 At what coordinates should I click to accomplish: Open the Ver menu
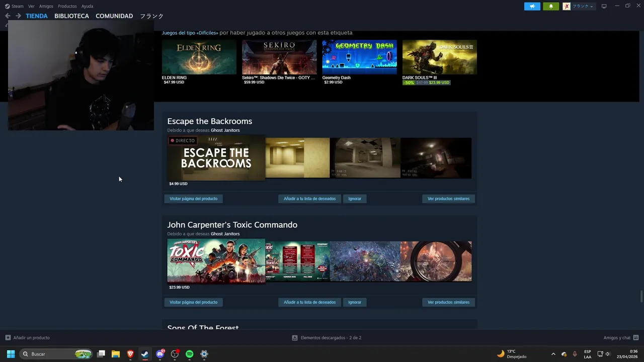coord(32,6)
